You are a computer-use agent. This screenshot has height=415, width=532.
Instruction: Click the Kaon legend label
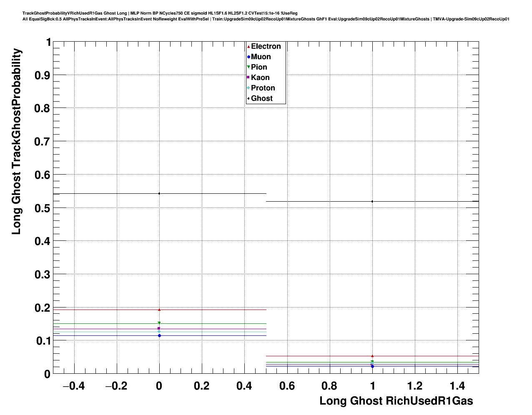[260, 77]
